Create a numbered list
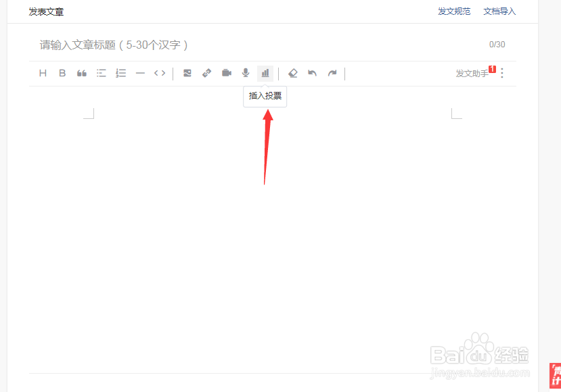The width and height of the screenshot is (561, 392). click(120, 73)
